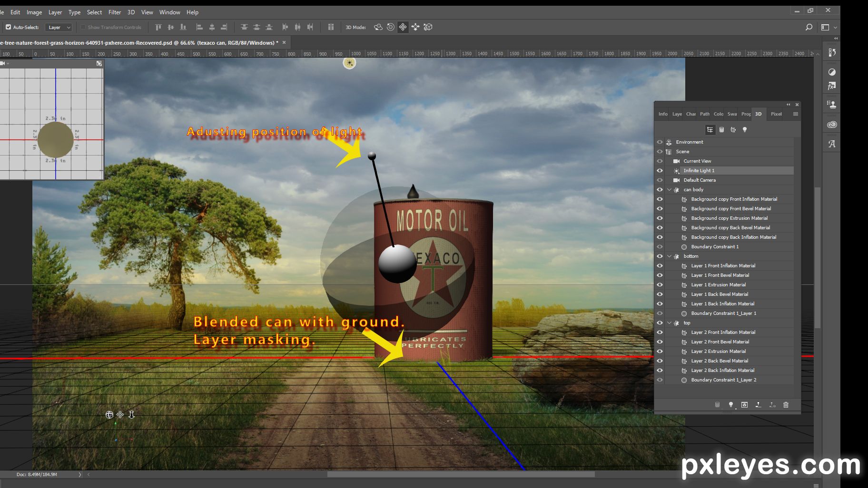Filter 3D panel by lights
868x488 pixels.
click(745, 130)
